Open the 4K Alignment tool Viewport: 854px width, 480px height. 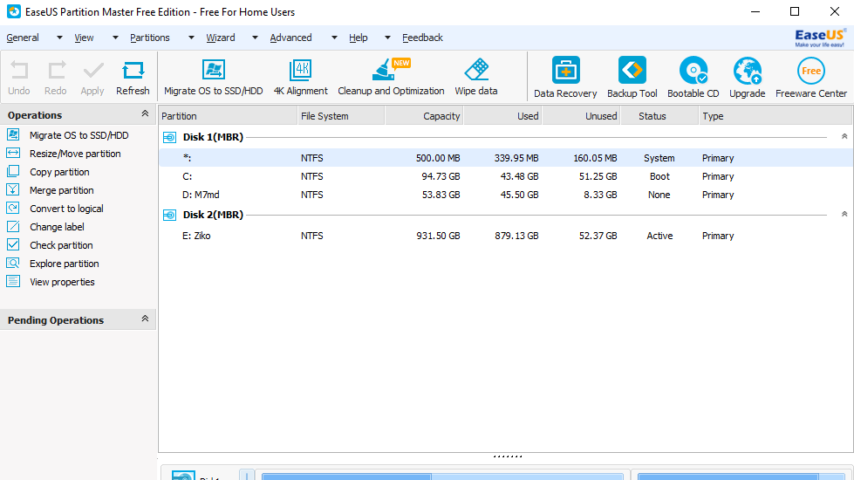click(x=300, y=78)
